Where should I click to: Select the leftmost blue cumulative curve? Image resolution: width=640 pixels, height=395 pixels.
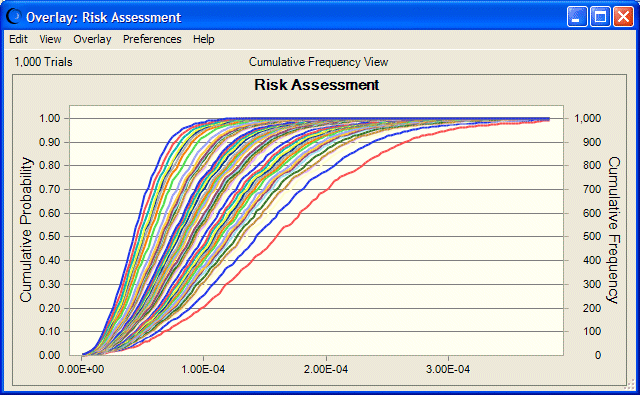coord(141,212)
